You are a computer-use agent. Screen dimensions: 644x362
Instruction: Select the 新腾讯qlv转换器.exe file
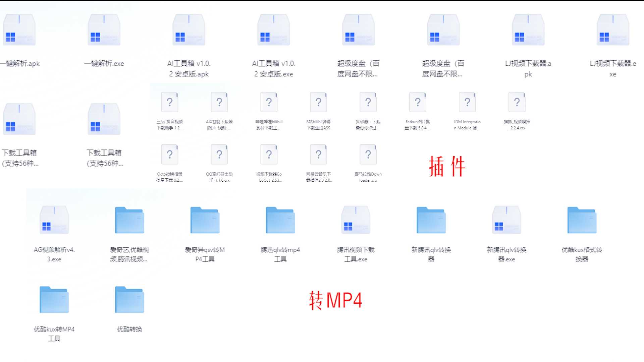506,220
